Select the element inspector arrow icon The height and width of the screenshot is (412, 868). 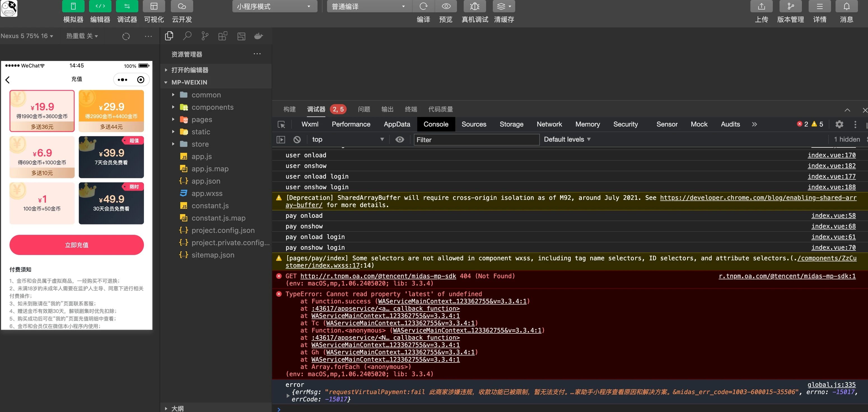click(x=281, y=125)
